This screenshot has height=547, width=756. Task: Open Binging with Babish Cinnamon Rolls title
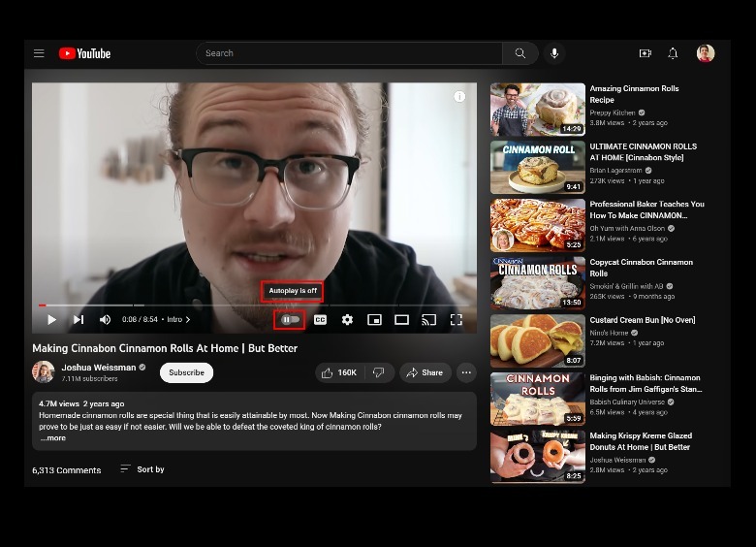(x=646, y=383)
